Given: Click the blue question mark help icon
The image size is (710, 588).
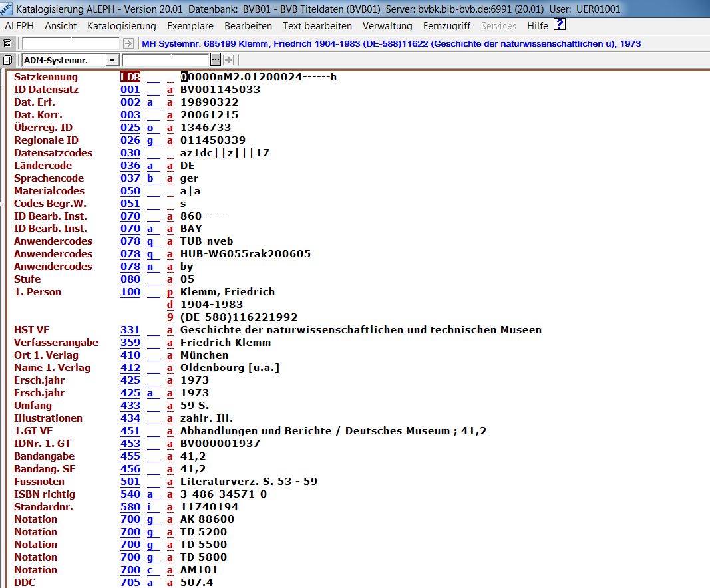Looking at the screenshot, I should tap(560, 25).
